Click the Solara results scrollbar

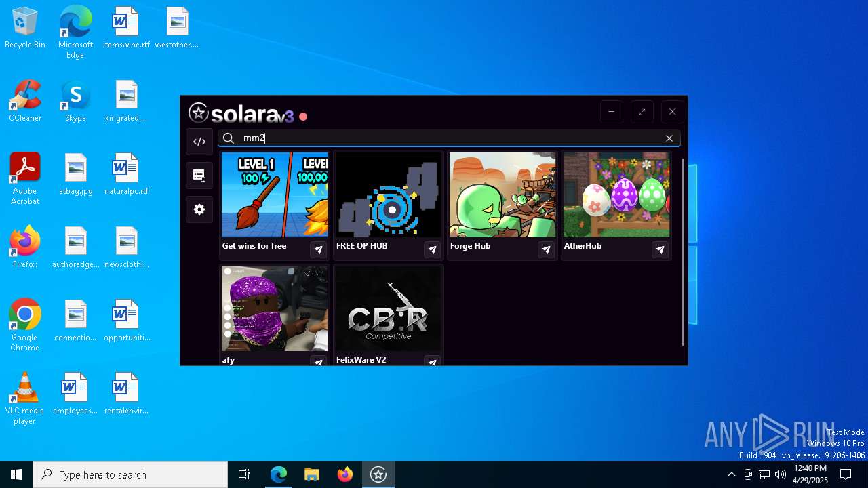coord(683,252)
